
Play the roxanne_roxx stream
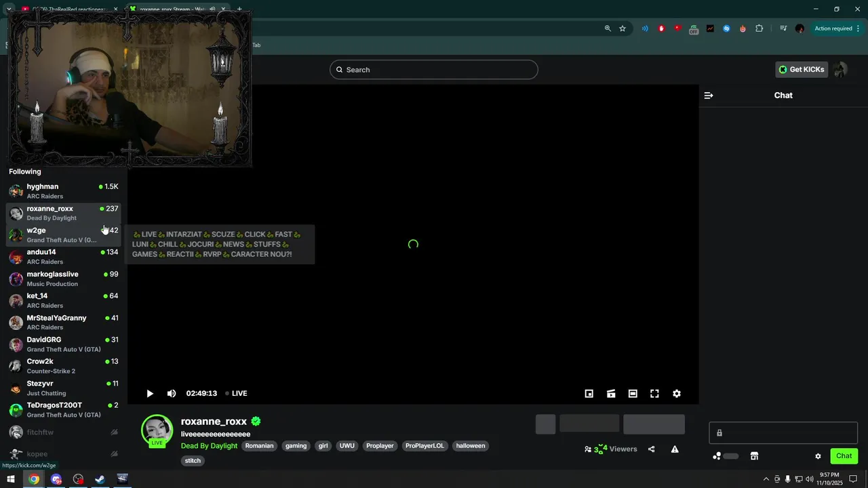[x=150, y=393]
